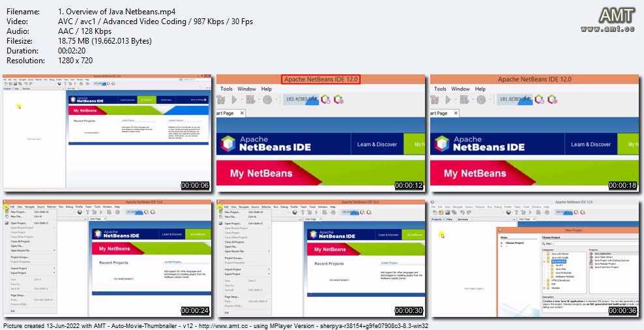The height and width of the screenshot is (330, 644).
Task: Expand Export Project submenu in the 00:00:30 frame
Action: tap(269, 274)
